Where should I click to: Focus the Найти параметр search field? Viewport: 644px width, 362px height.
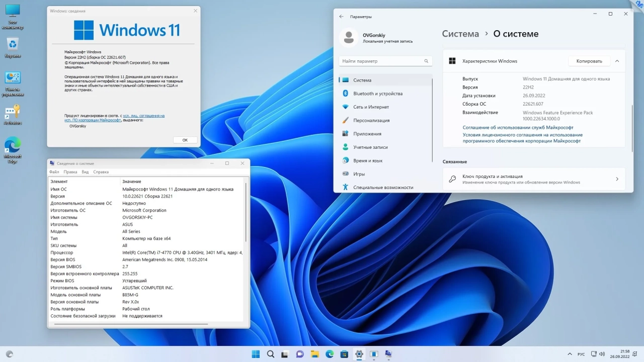[385, 61]
